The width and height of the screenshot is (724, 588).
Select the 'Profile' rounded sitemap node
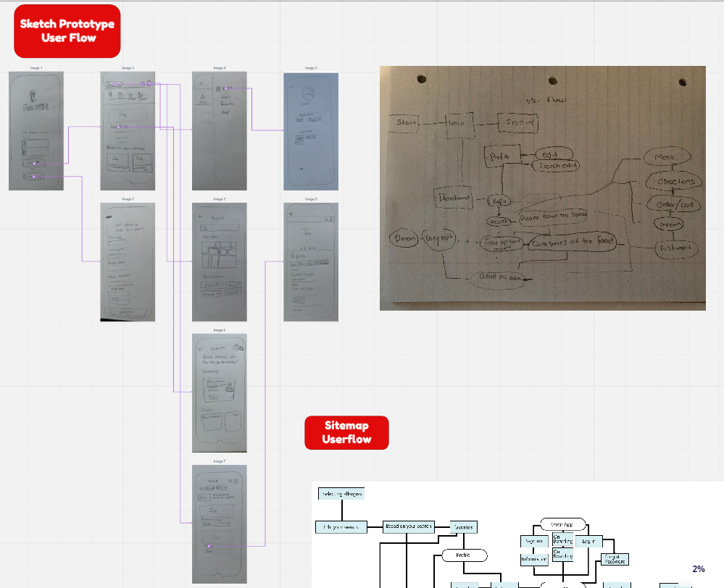(x=465, y=555)
